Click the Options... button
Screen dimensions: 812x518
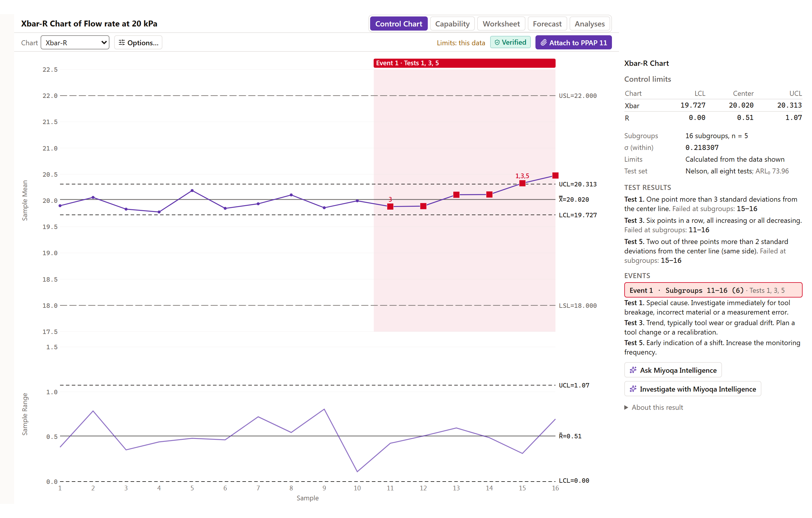pyautogui.click(x=138, y=42)
